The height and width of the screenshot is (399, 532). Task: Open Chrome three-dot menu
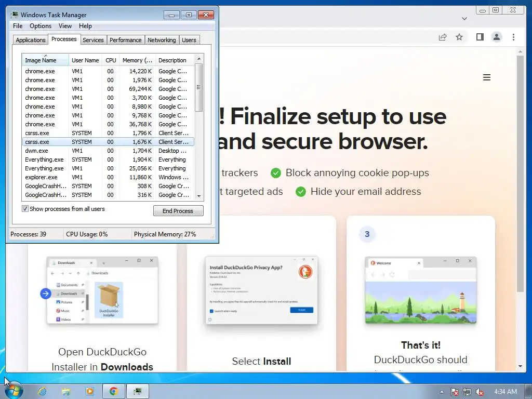513,37
